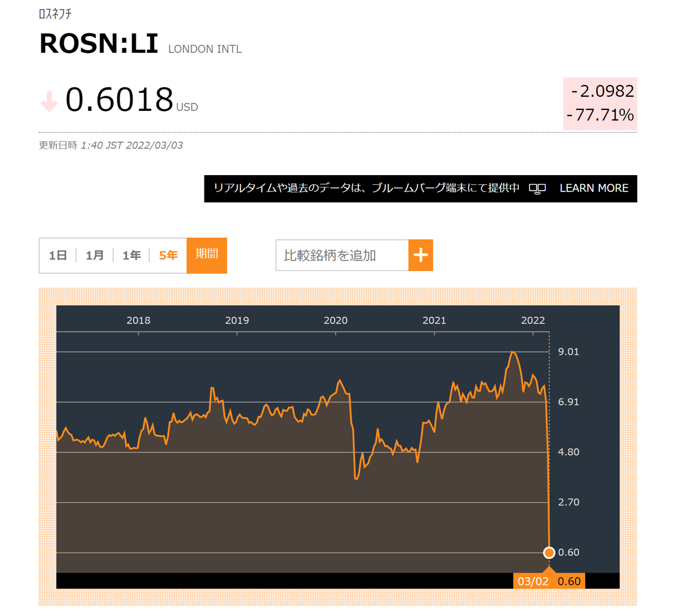Click the -77.71% percent change value

click(x=600, y=115)
